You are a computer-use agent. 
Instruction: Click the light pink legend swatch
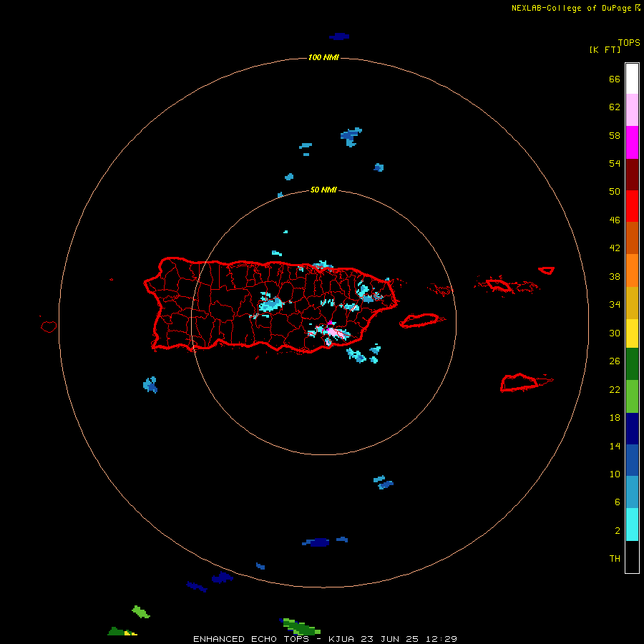point(632,110)
